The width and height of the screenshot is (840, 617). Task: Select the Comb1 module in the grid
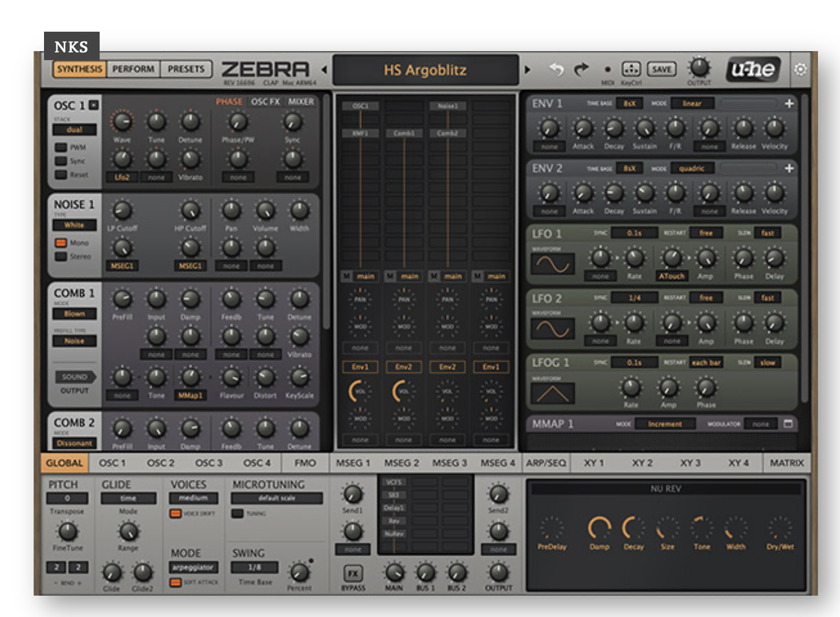[x=404, y=133]
